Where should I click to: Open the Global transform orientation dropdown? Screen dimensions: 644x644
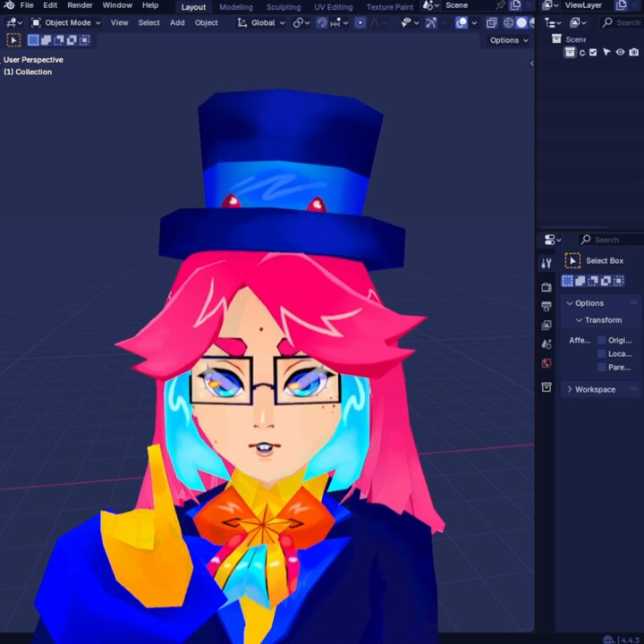[x=260, y=22]
